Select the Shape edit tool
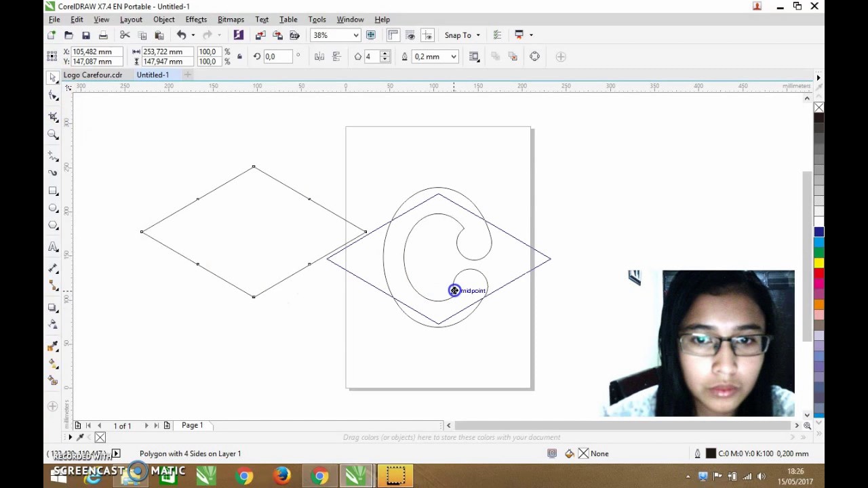The width and height of the screenshot is (868, 488). pos(54,97)
